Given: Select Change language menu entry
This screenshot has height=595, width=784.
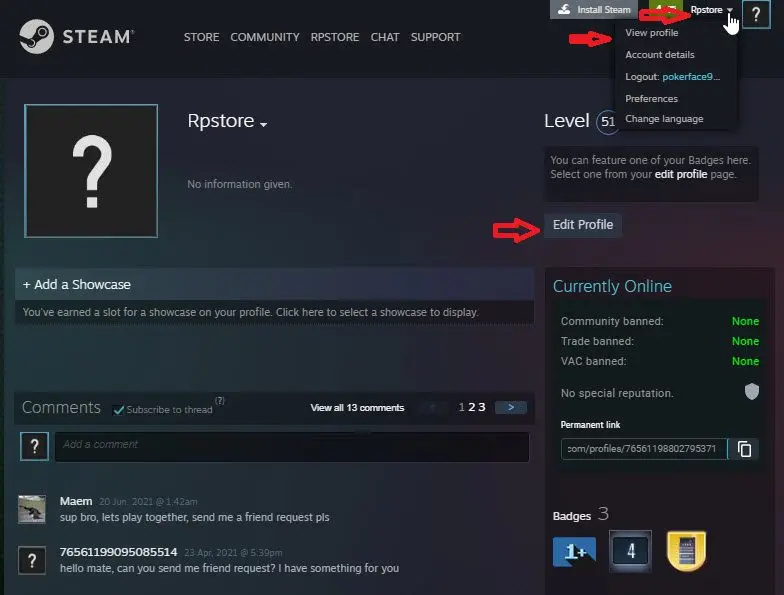Looking at the screenshot, I should (x=664, y=119).
